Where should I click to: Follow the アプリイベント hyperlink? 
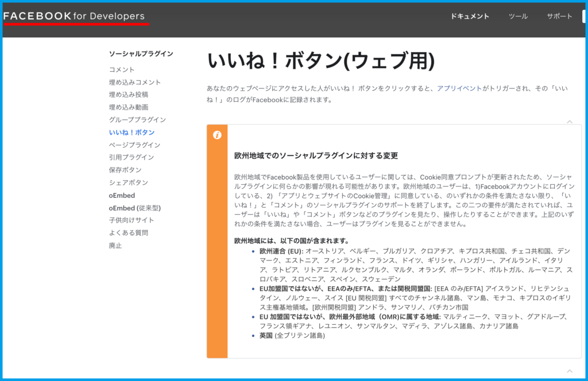[x=459, y=88]
